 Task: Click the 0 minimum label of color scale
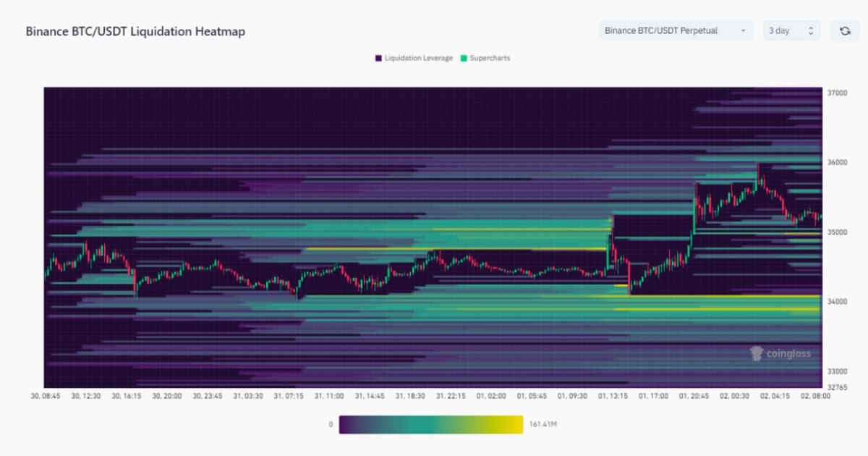click(x=331, y=424)
